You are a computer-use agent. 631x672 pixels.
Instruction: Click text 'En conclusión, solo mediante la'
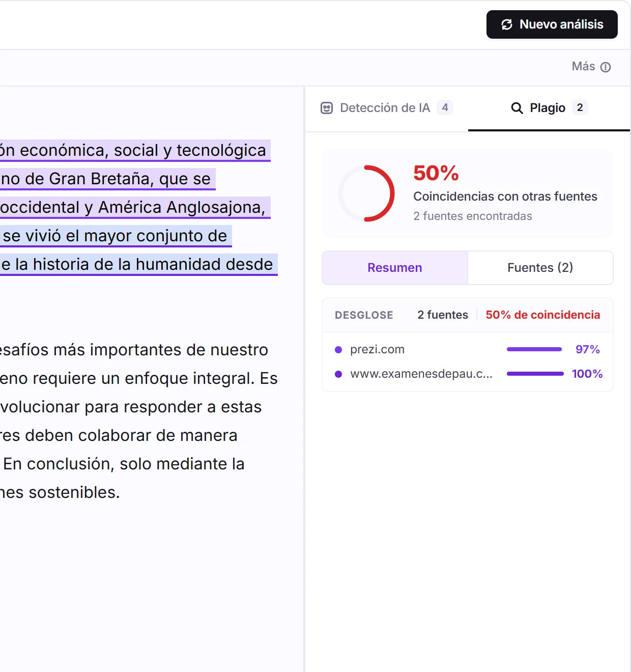(x=124, y=464)
